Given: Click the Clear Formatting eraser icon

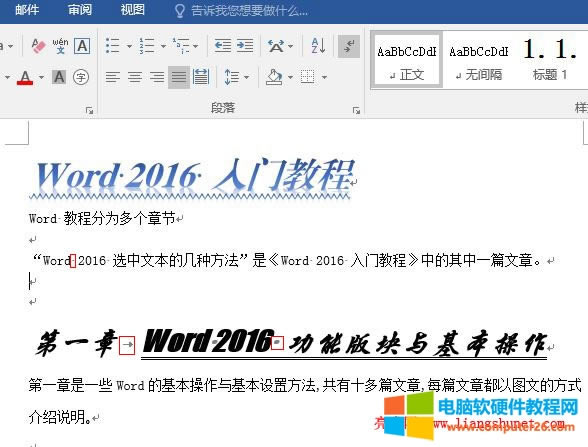Looking at the screenshot, I should pyautogui.click(x=38, y=46).
